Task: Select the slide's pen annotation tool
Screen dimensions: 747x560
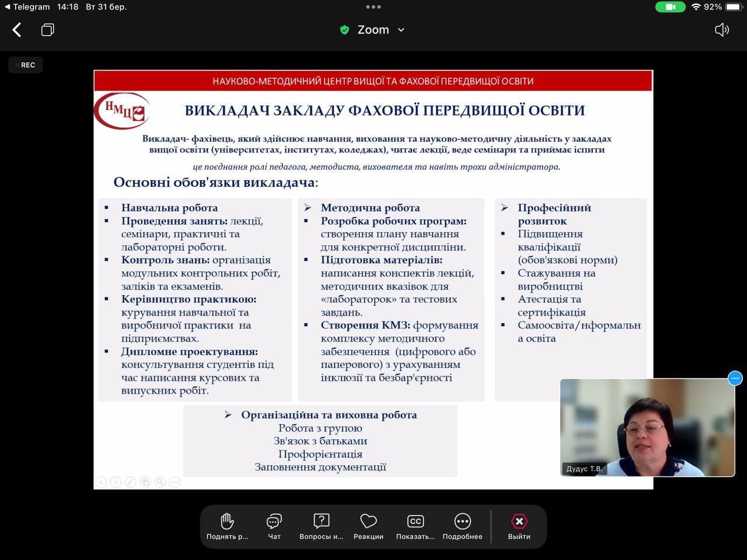Action: pyautogui.click(x=130, y=482)
